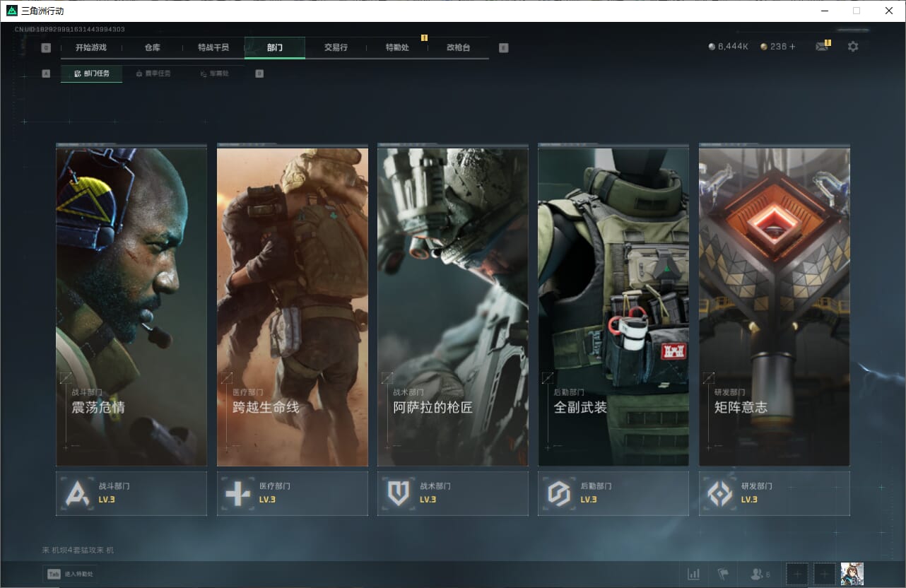Click the flag icon in bottom bar
The image size is (906, 588).
[723, 574]
